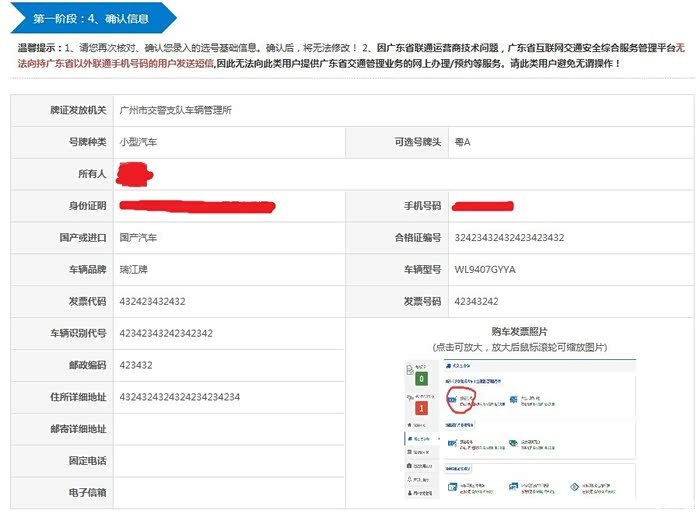Click the 小型汽车 plate type value
The width and height of the screenshot is (700, 517).
click(x=138, y=142)
